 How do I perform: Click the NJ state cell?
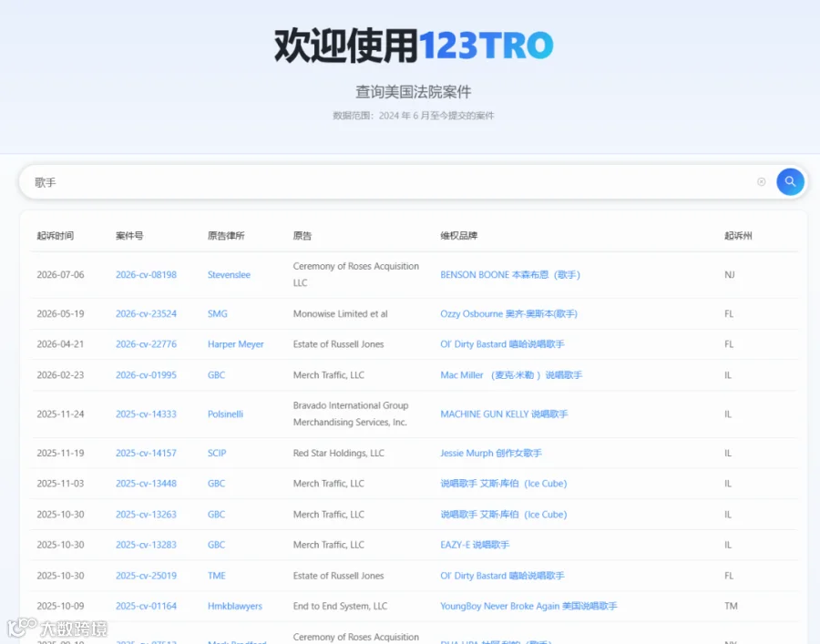(730, 275)
